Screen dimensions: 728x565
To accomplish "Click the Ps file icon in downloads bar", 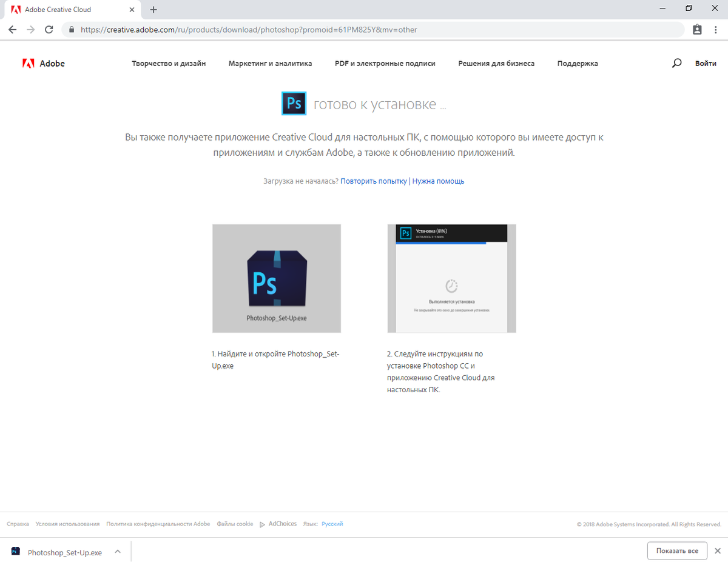I will (16, 552).
